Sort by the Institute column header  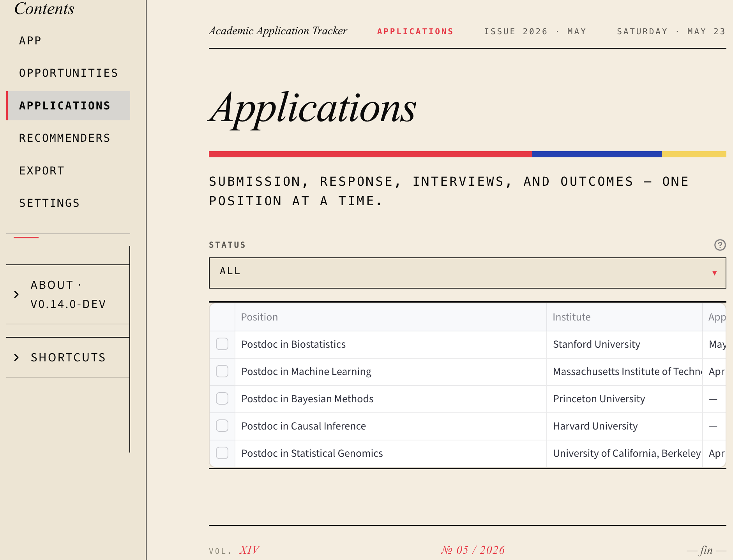(x=624, y=317)
